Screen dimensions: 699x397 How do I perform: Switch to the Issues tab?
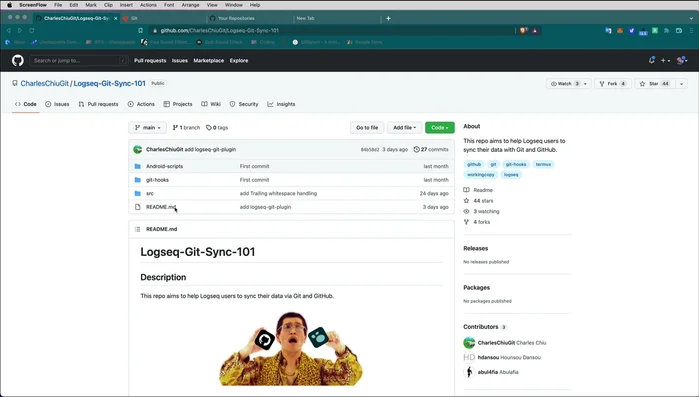click(x=57, y=104)
